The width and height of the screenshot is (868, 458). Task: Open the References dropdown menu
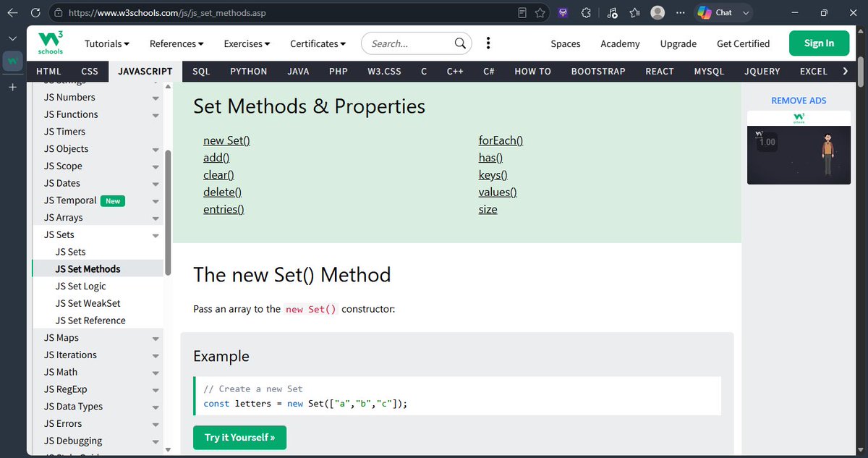(x=176, y=43)
